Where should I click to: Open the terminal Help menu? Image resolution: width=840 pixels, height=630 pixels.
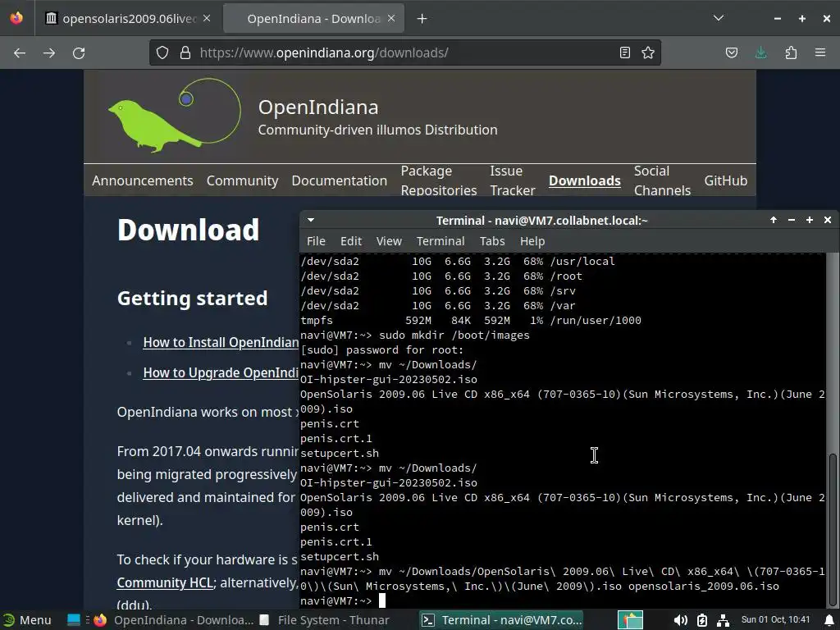point(532,241)
